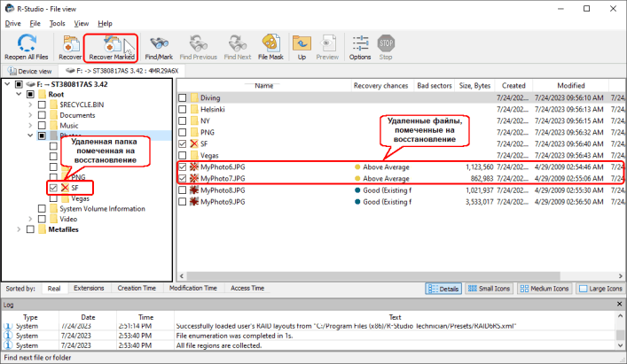Switch to Large Icons view
Viewport: 627px width, 364px height.
click(x=600, y=289)
